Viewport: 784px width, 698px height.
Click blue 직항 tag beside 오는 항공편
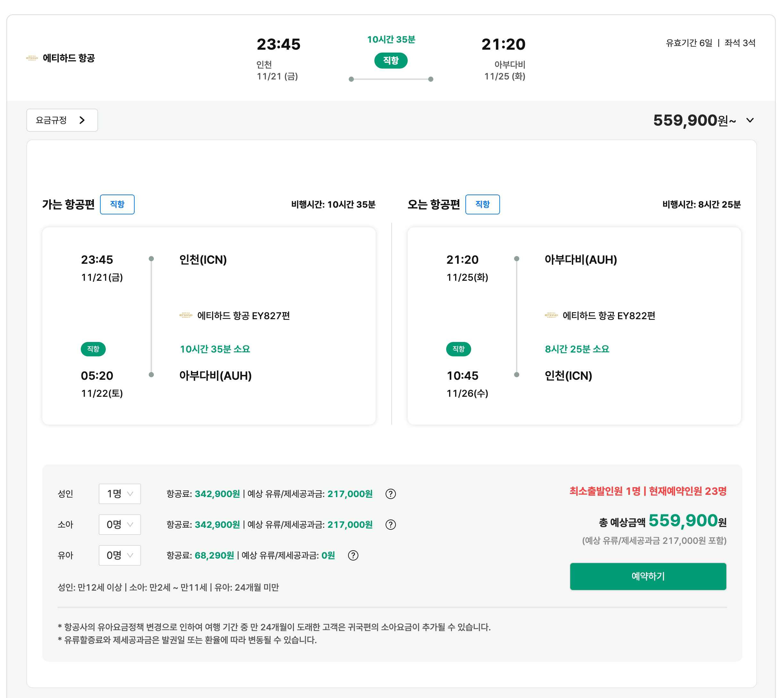[482, 204]
